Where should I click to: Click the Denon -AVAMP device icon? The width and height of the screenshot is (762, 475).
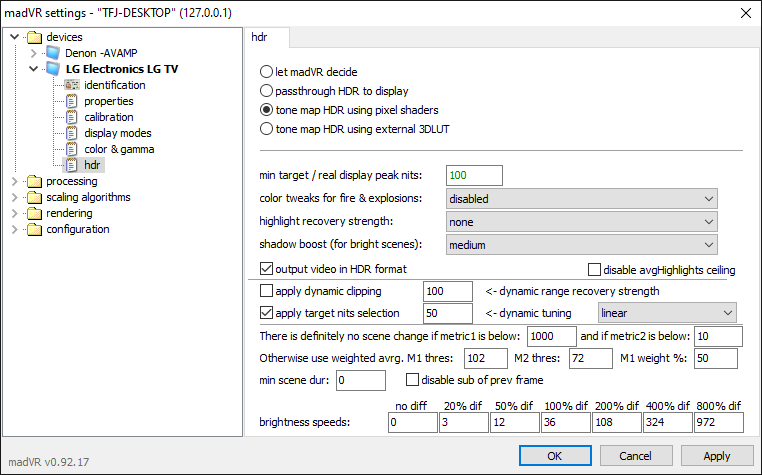[52, 53]
